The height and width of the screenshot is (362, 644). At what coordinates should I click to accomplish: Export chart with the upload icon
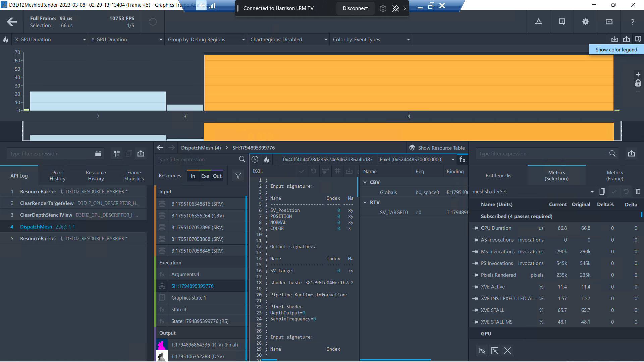627,39
